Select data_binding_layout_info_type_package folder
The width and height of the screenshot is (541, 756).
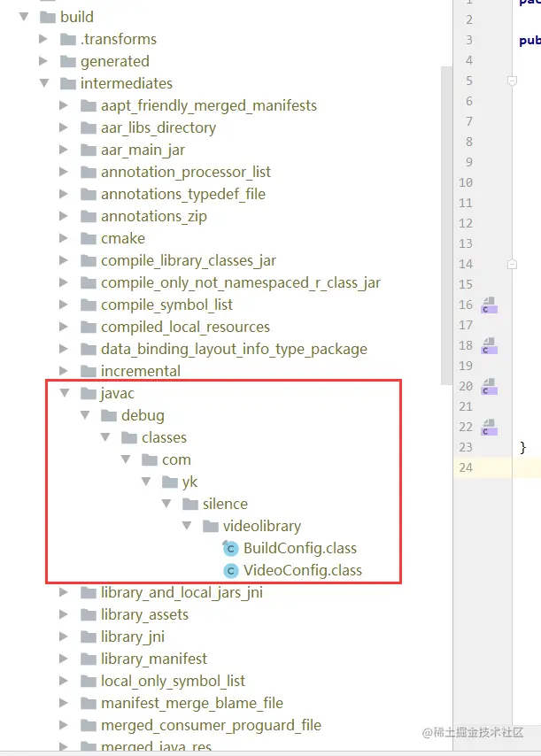click(x=234, y=349)
